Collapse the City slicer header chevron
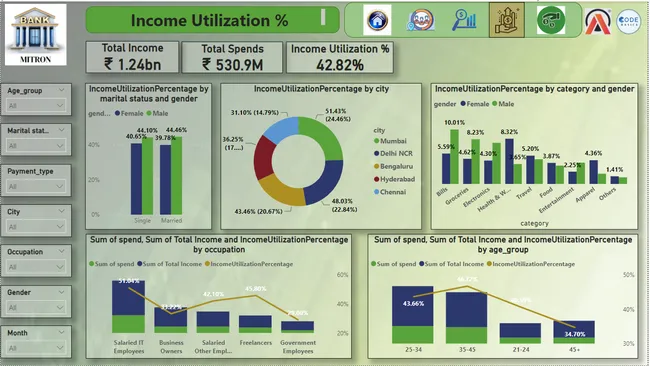This screenshot has height=366, width=650. click(x=61, y=211)
